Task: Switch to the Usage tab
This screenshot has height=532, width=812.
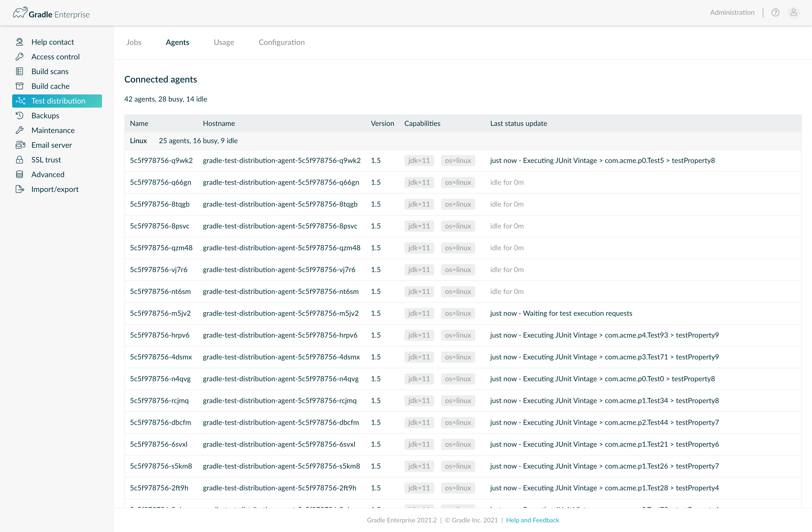Action: click(224, 42)
